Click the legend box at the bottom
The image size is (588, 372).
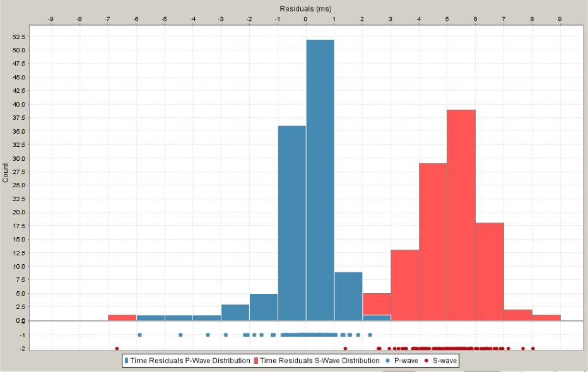pos(290,361)
